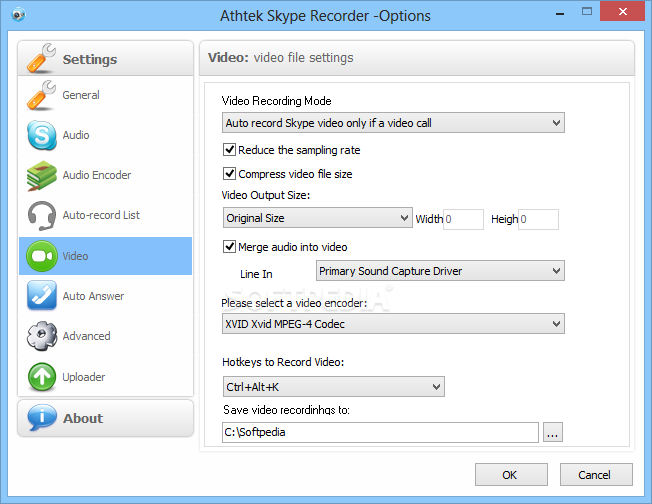Click the Width input field
Screen dimensions: 652x504
pos(463,219)
